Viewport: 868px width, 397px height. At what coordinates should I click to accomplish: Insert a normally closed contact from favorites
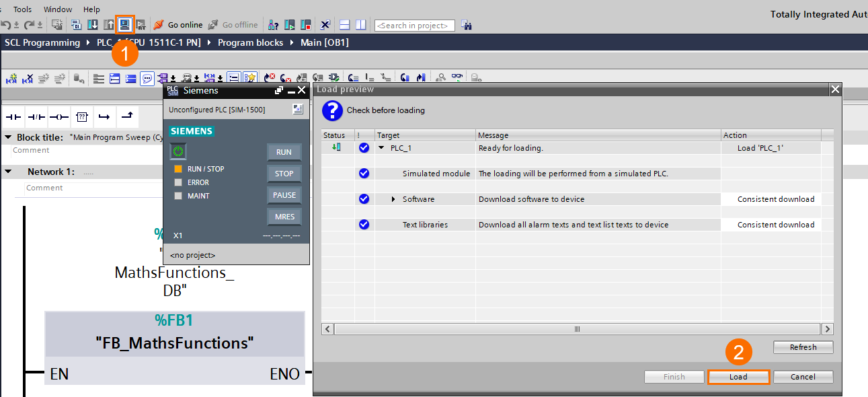(36, 117)
